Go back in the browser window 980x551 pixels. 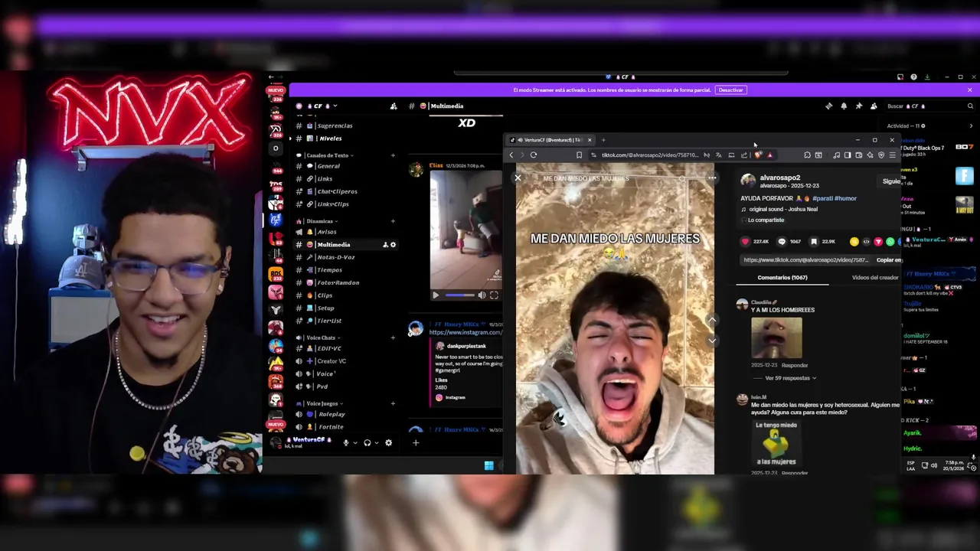pos(511,155)
